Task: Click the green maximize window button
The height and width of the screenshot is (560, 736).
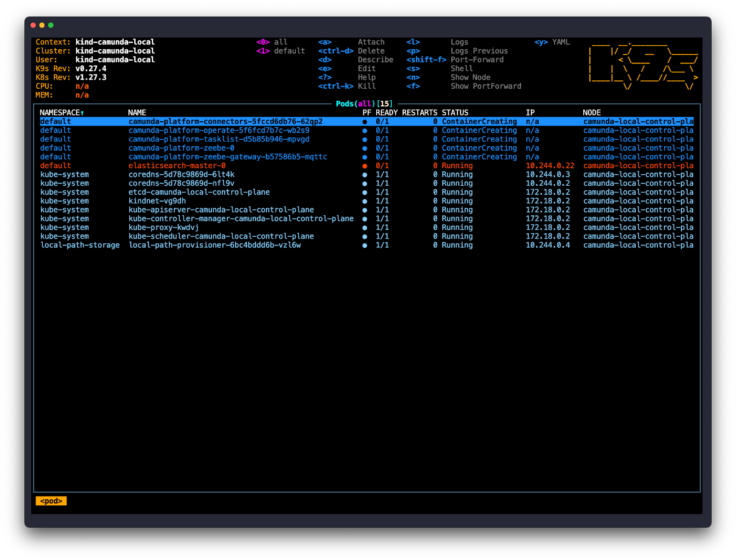Action: pyautogui.click(x=51, y=25)
